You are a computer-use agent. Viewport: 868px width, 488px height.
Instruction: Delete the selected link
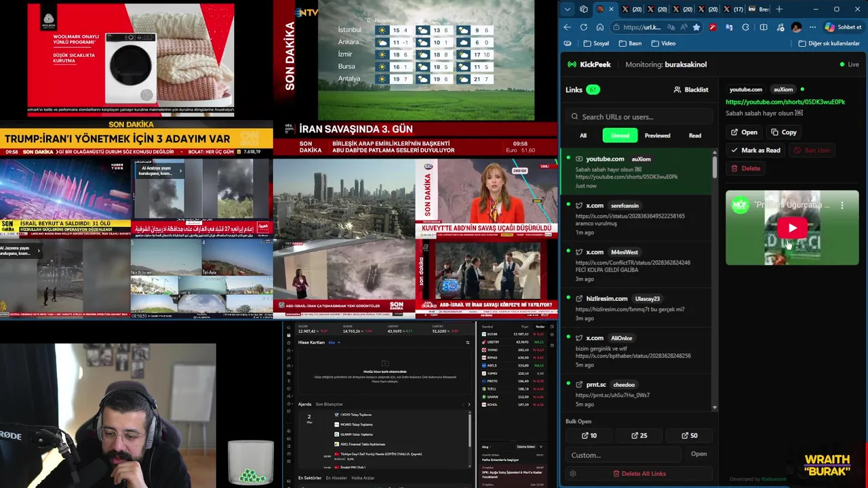click(745, 168)
